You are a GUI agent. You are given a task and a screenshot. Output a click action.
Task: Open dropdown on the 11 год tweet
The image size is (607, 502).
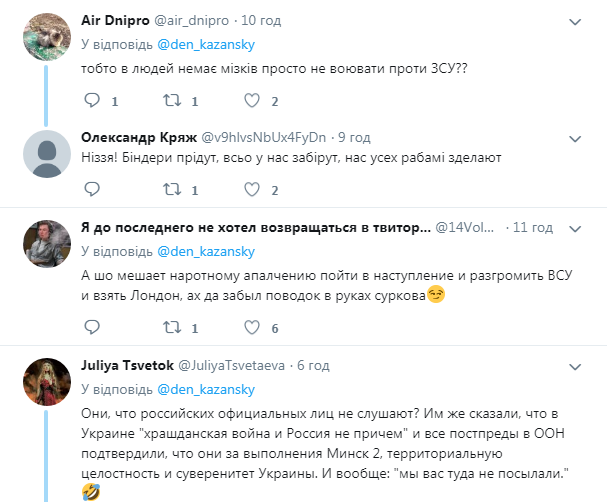pos(574,228)
